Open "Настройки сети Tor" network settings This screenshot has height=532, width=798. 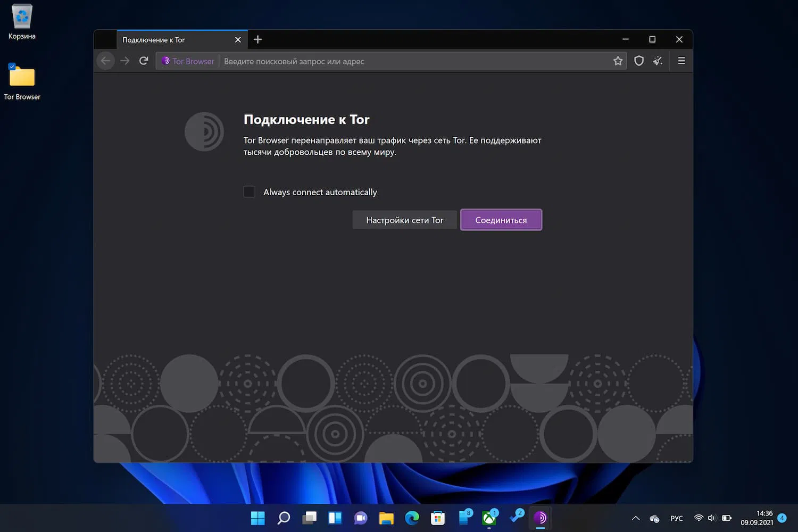(x=405, y=220)
